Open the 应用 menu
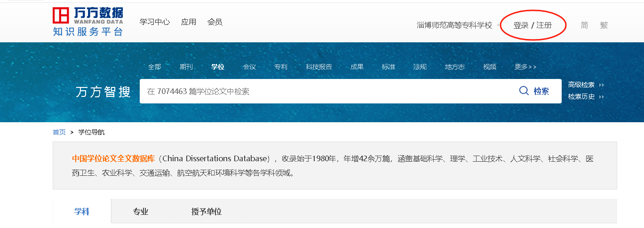Image resolution: width=644 pixels, height=228 pixels. point(189,22)
